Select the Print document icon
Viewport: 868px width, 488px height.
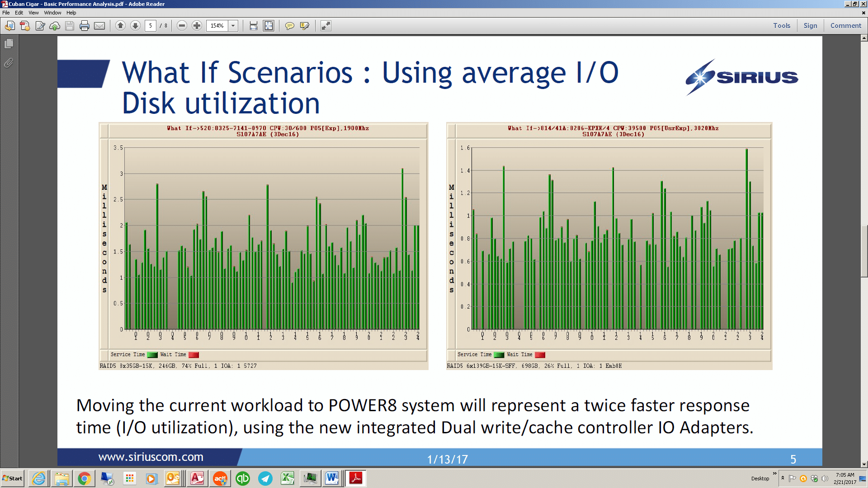[x=84, y=26]
